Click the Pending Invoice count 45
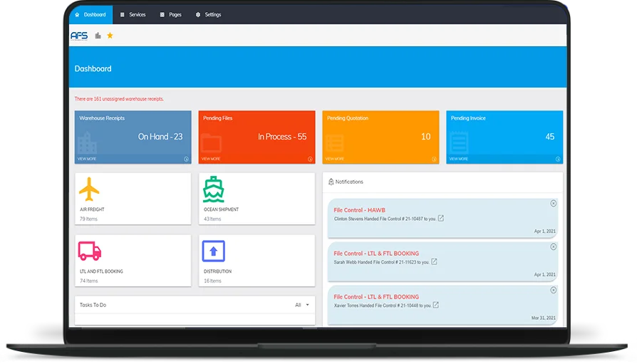Viewport: 637px width, 364px height. 549,137
